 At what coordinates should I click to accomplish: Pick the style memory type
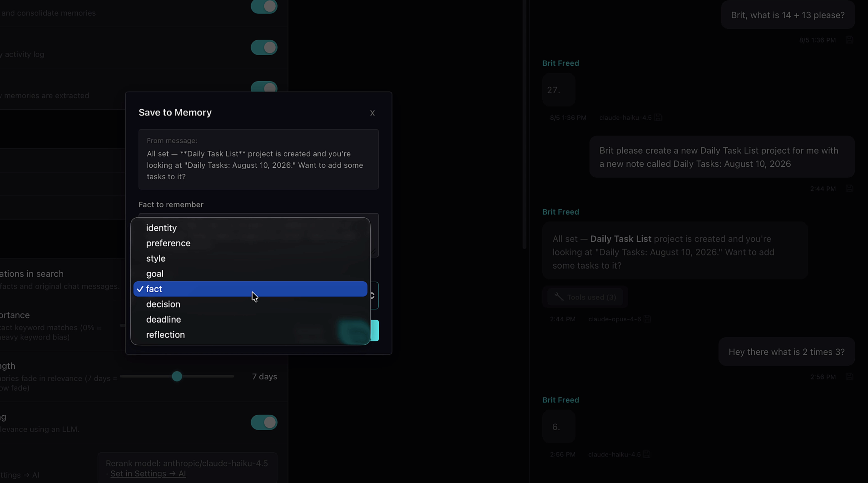[x=250, y=258]
